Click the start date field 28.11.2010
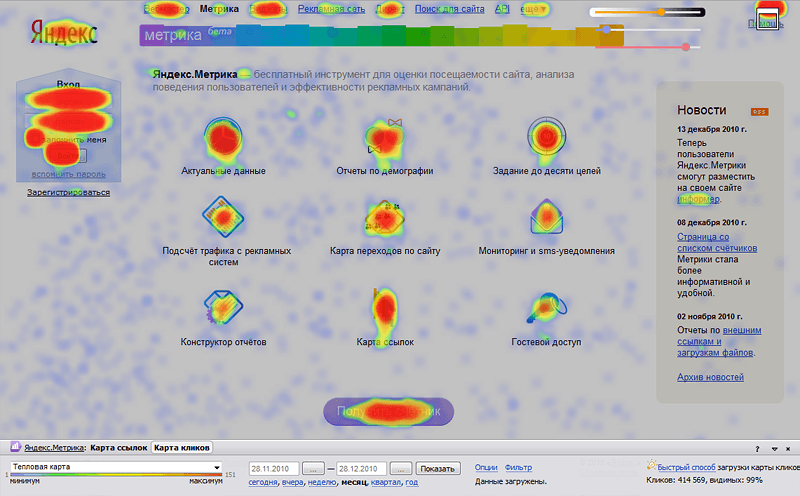The width and height of the screenshot is (800, 496). pyautogui.click(x=274, y=468)
